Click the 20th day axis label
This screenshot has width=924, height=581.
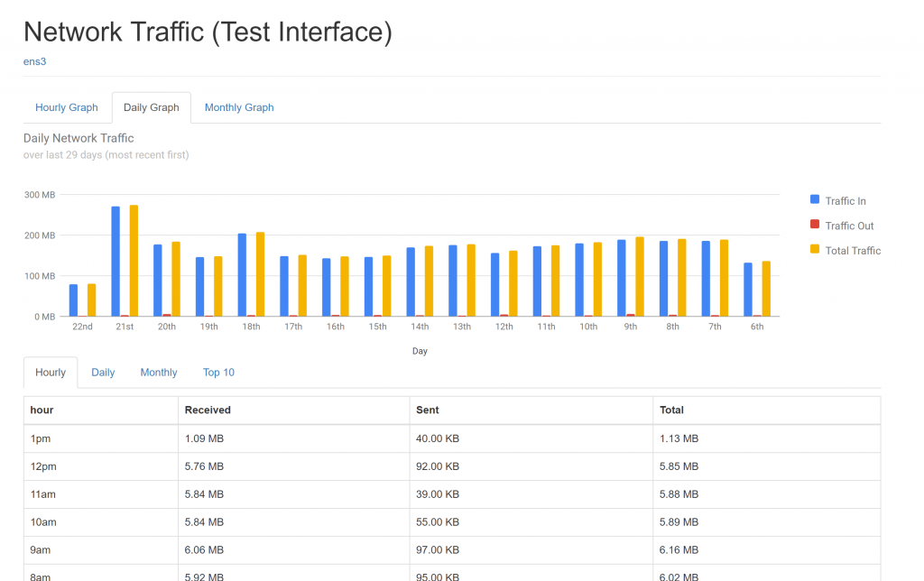tap(167, 327)
